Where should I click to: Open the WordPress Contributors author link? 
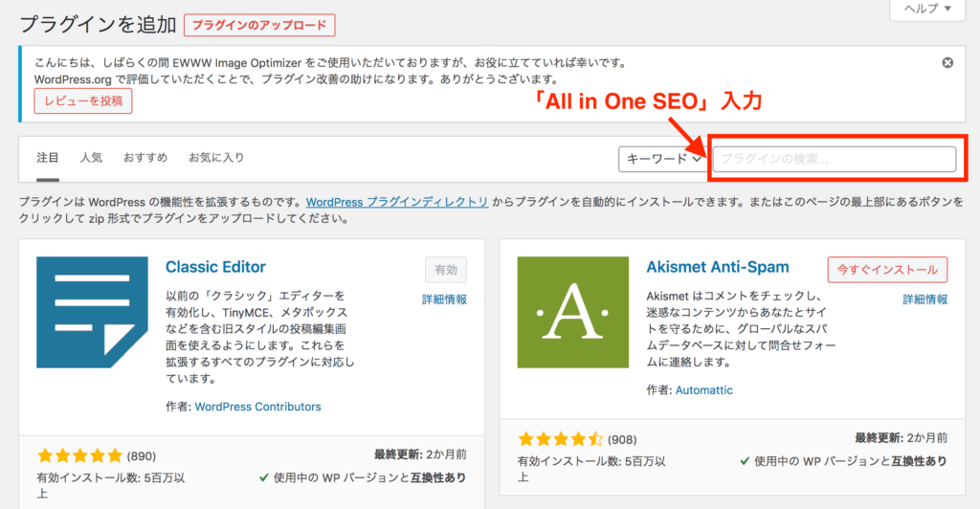click(258, 407)
